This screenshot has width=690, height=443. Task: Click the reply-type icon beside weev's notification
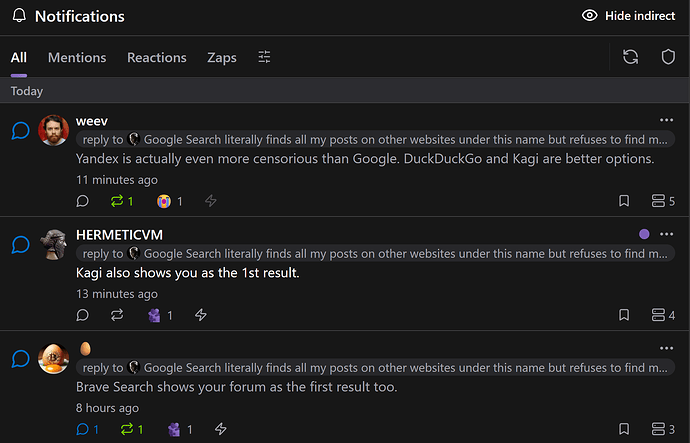coord(21,131)
